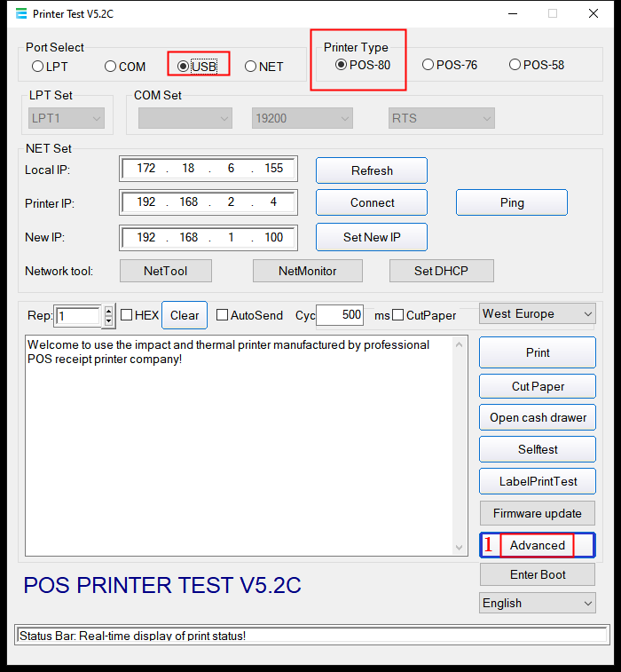Click the text area vertical scrollbar
Screen dimensions: 621x672
pyautogui.click(x=460, y=444)
